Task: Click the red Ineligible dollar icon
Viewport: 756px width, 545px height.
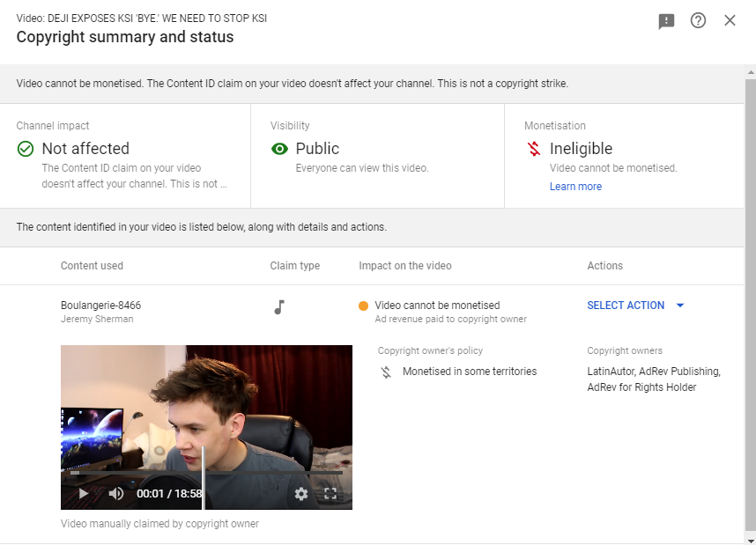Action: [x=534, y=149]
